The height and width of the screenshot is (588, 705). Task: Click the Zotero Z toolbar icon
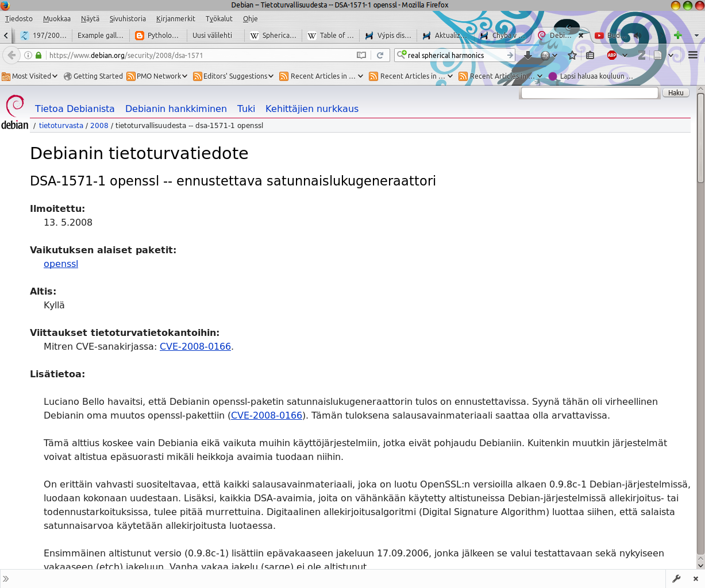click(x=642, y=55)
